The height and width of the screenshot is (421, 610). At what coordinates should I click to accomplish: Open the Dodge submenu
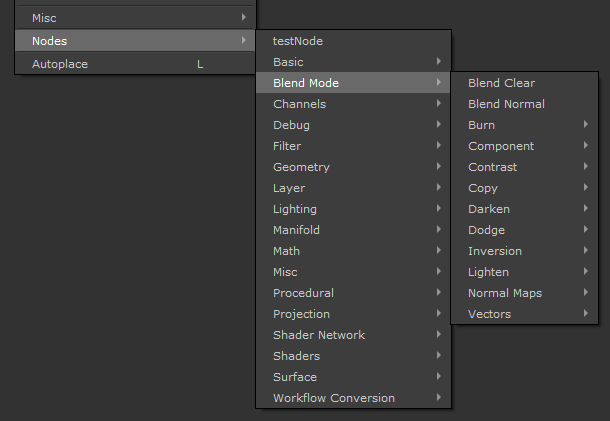pos(486,230)
